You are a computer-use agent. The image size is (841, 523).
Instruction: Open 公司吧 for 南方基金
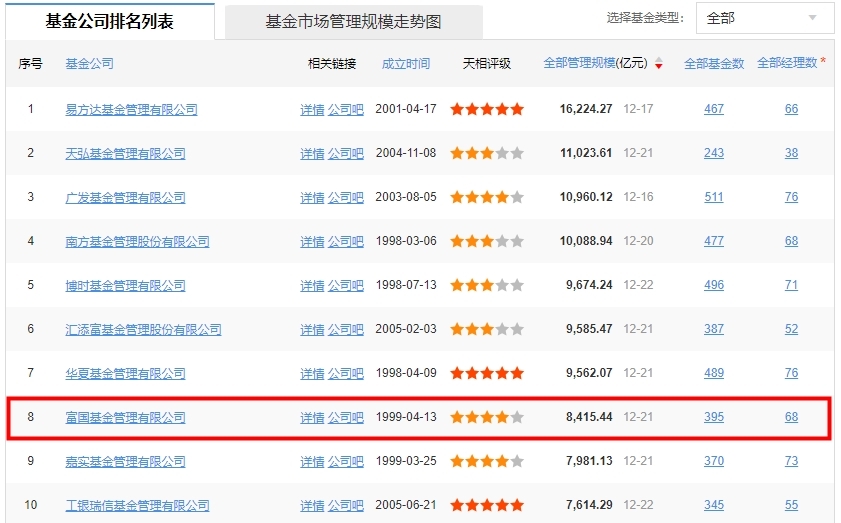(346, 241)
